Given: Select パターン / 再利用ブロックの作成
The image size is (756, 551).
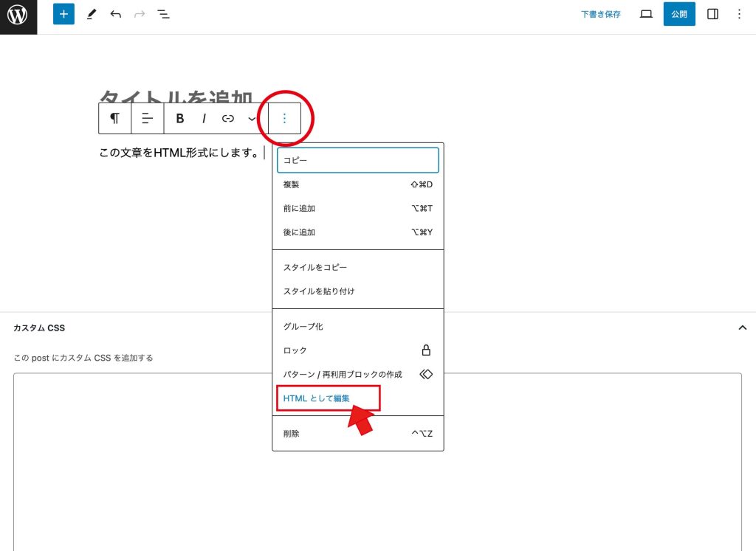Looking at the screenshot, I should pos(358,374).
